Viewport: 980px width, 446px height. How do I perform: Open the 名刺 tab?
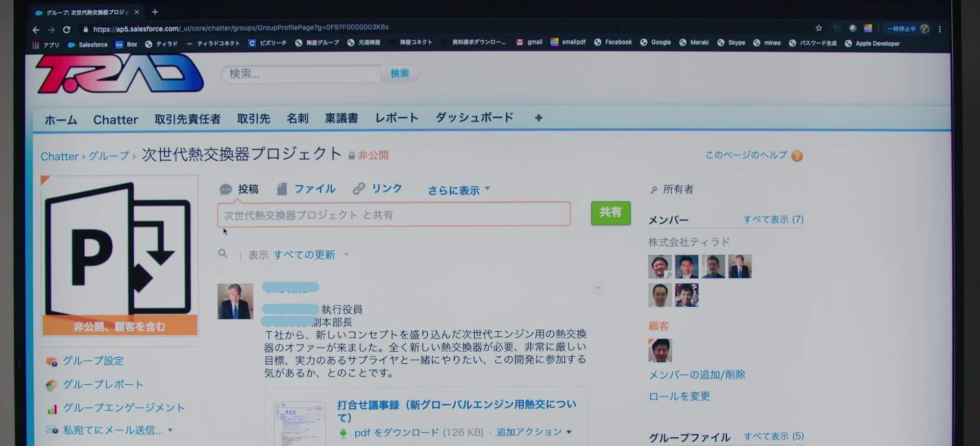298,118
